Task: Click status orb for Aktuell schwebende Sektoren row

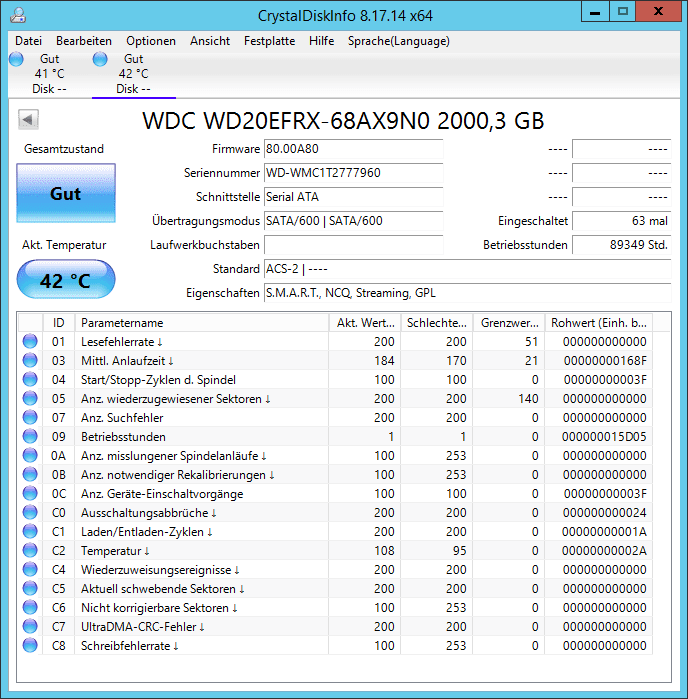Action: click(x=30, y=588)
